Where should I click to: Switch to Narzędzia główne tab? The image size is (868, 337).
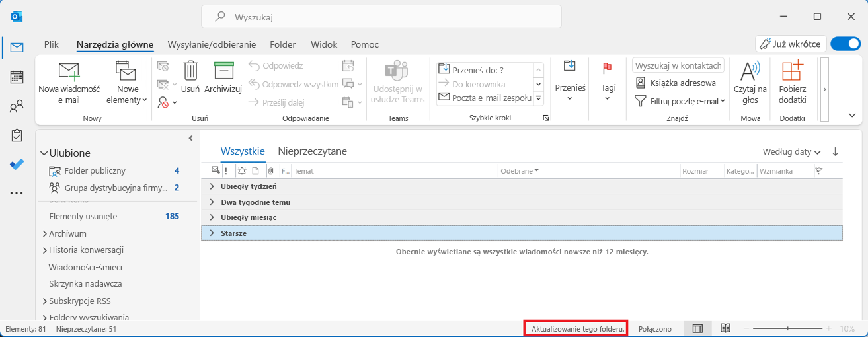(115, 44)
